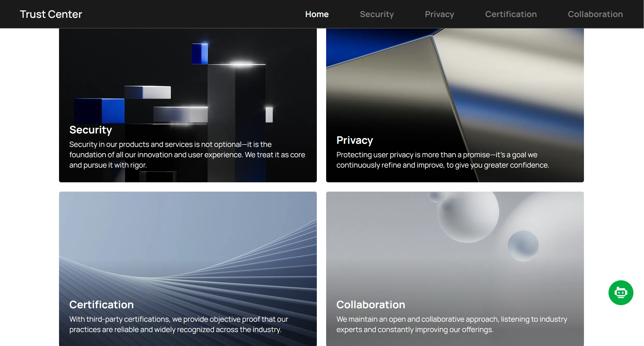Switch to the Certification navigation tab
The width and height of the screenshot is (644, 346).
click(x=511, y=14)
